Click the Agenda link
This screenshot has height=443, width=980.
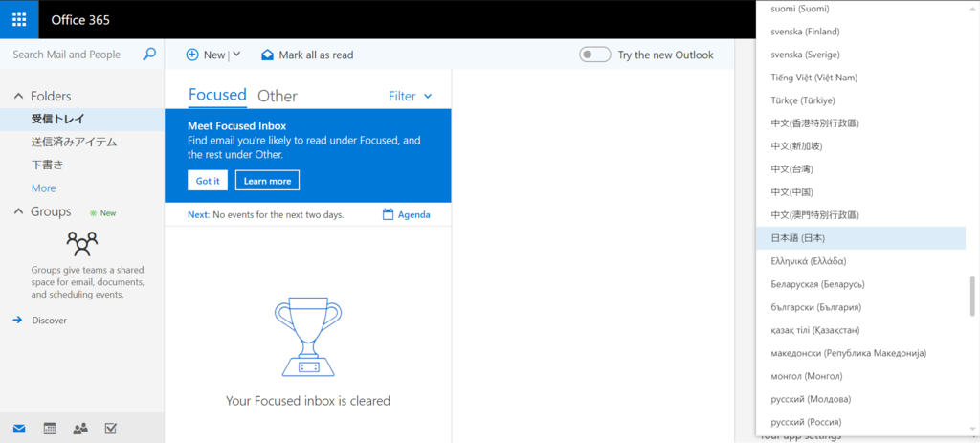tap(413, 214)
